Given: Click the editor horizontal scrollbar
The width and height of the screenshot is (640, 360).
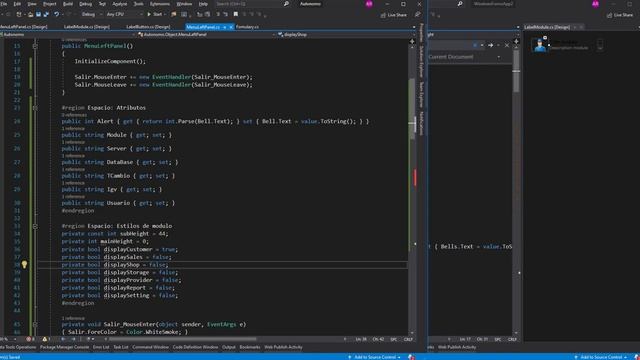Looking at the screenshot, I should (182, 339).
